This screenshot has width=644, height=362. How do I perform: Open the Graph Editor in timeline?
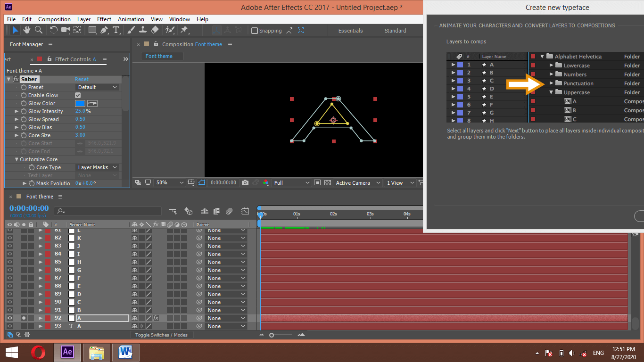click(245, 211)
